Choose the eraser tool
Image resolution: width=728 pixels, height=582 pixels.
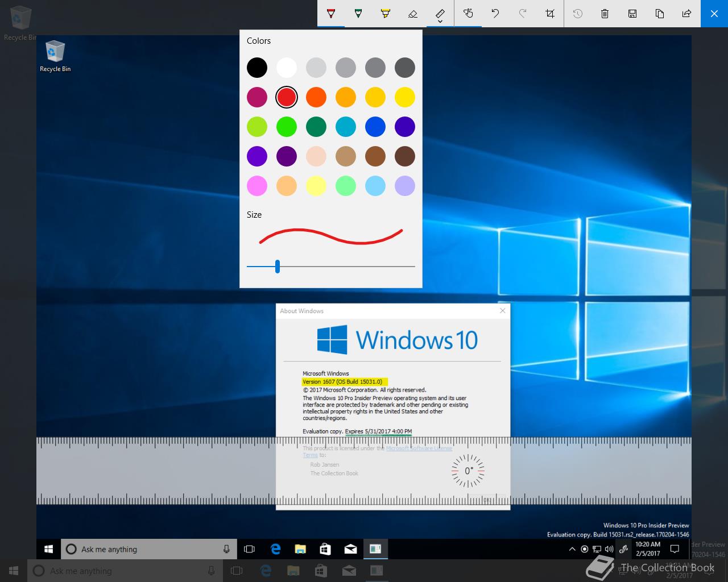click(413, 14)
